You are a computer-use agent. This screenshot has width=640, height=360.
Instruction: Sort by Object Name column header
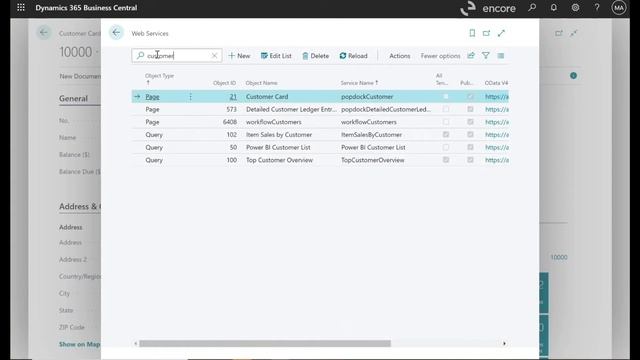click(261, 83)
